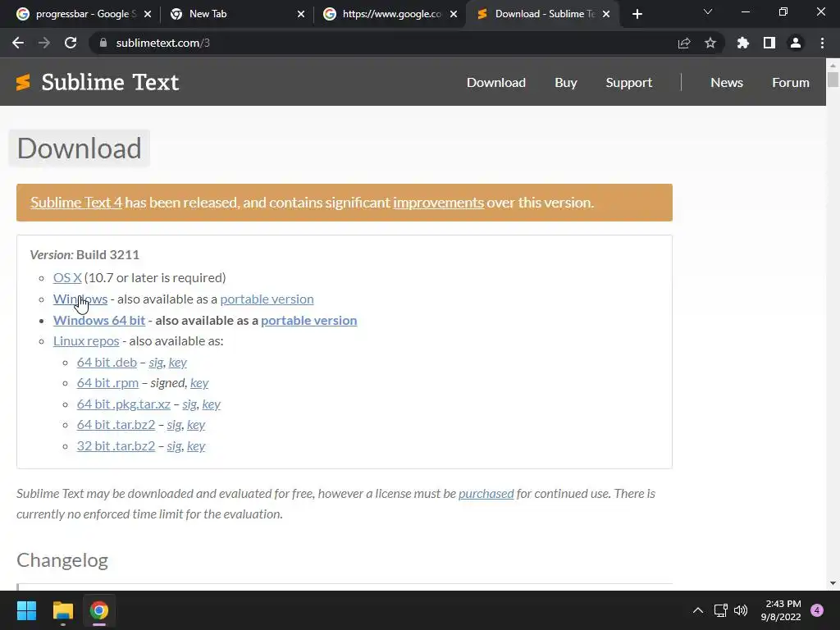
Task: Open the Chrome profile avatar icon
Action: pyautogui.click(x=796, y=43)
